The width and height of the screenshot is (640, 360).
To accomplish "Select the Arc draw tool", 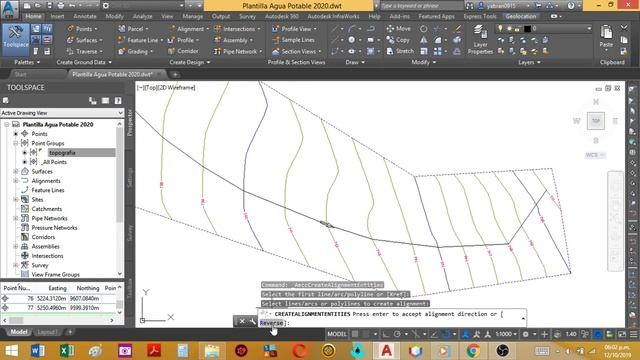I will (x=352, y=29).
